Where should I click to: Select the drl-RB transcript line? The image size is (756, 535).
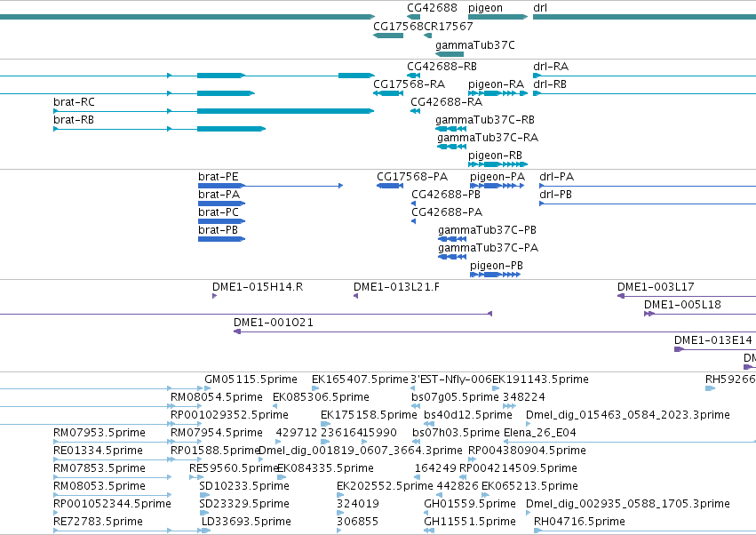[x=644, y=93]
